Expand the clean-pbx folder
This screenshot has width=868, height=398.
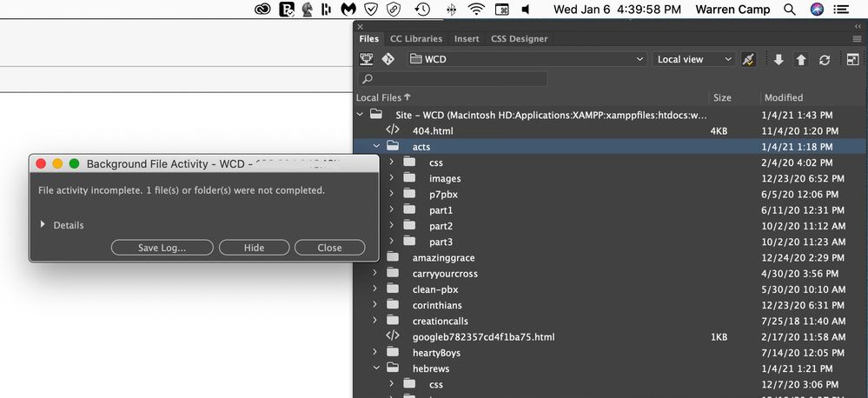tap(374, 289)
